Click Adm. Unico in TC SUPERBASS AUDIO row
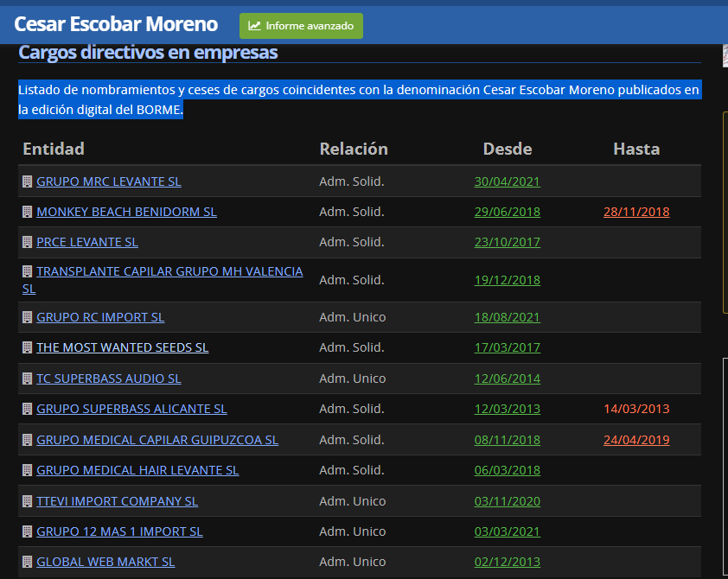The width and height of the screenshot is (728, 579). pos(353,379)
